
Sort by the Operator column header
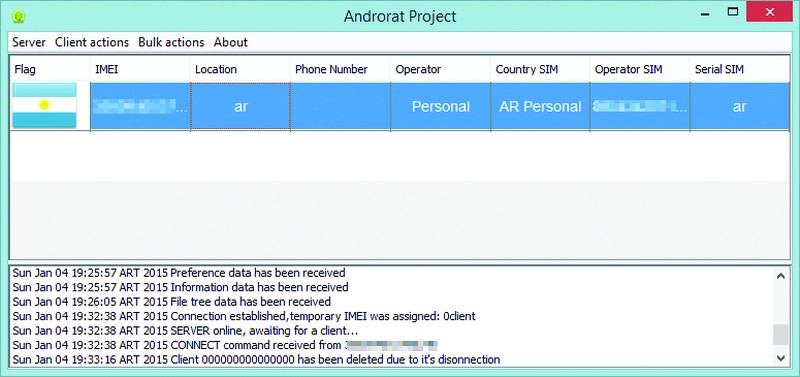440,69
